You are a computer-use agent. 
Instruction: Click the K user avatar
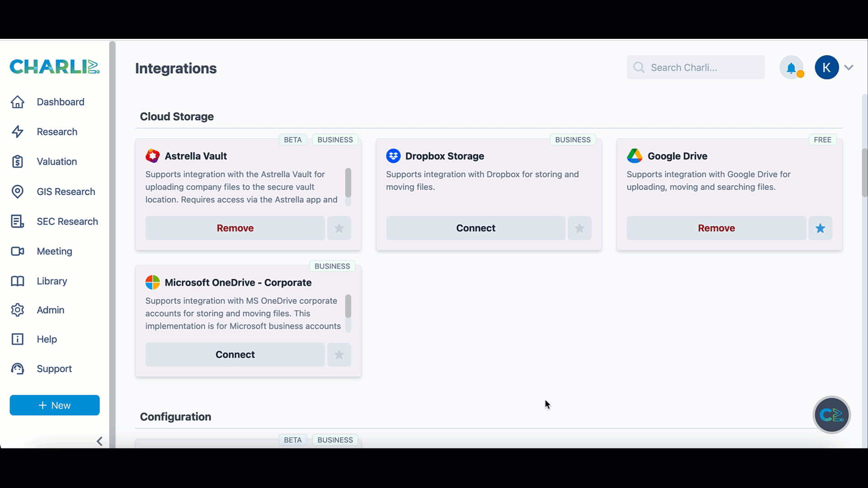pos(827,68)
